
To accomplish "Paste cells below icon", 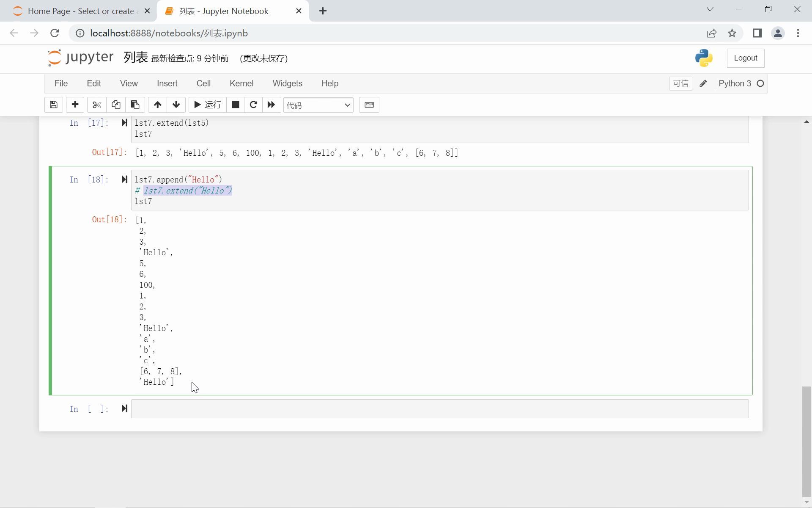I will click(x=135, y=105).
